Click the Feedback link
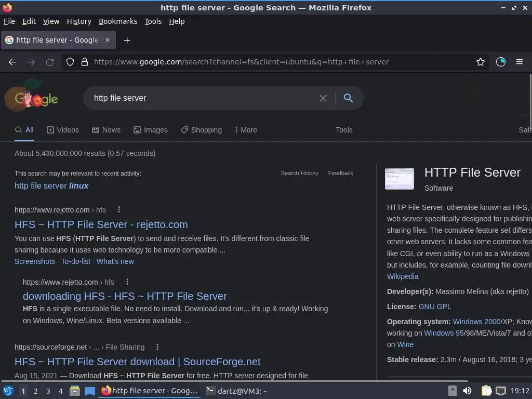This screenshot has height=399, width=532. coord(341,173)
